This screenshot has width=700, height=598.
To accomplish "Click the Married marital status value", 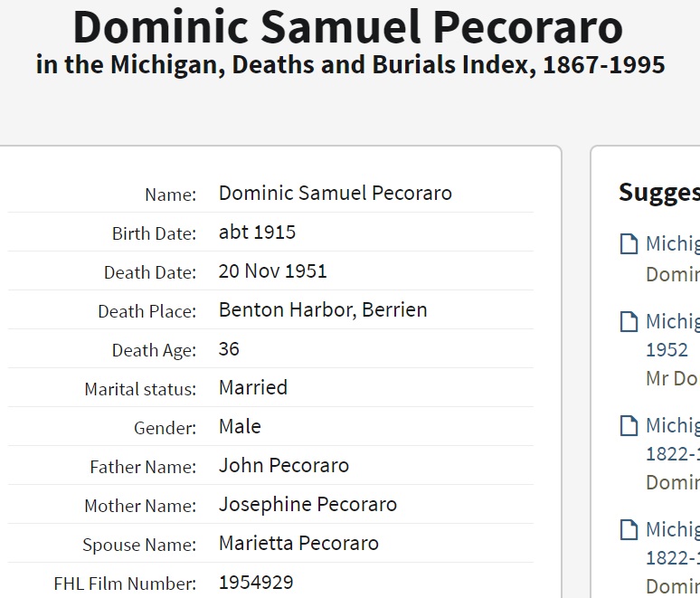I will pos(252,387).
